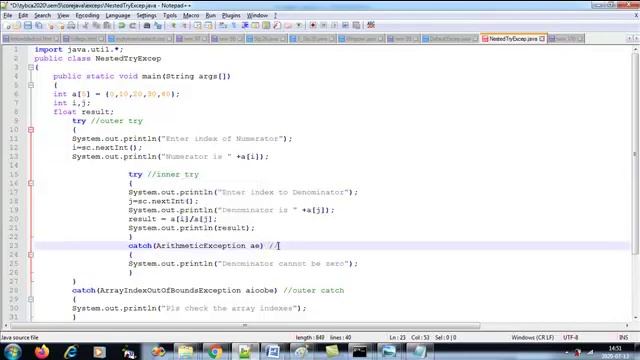This screenshot has width=640, height=360.
Task: Toggle synchronized vertical scrolling
Action: coord(198,25)
